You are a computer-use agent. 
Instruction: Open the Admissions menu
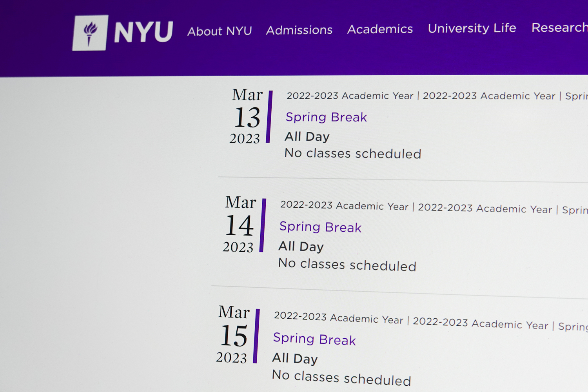[x=299, y=30]
